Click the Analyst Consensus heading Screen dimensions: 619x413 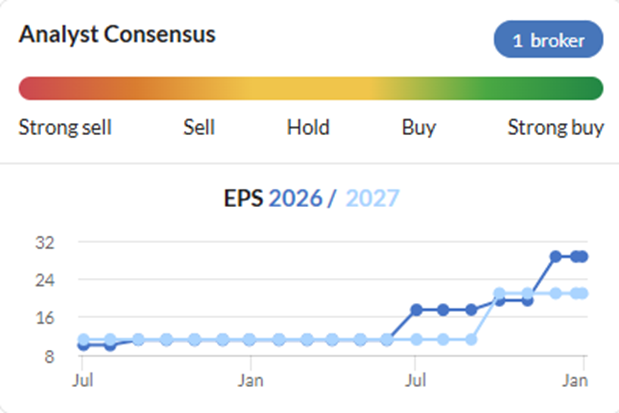click(117, 34)
